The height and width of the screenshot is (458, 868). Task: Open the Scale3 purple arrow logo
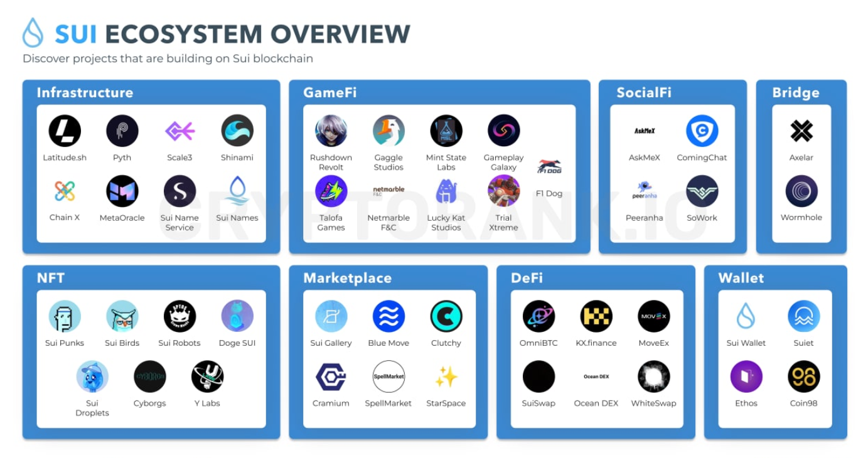179,130
